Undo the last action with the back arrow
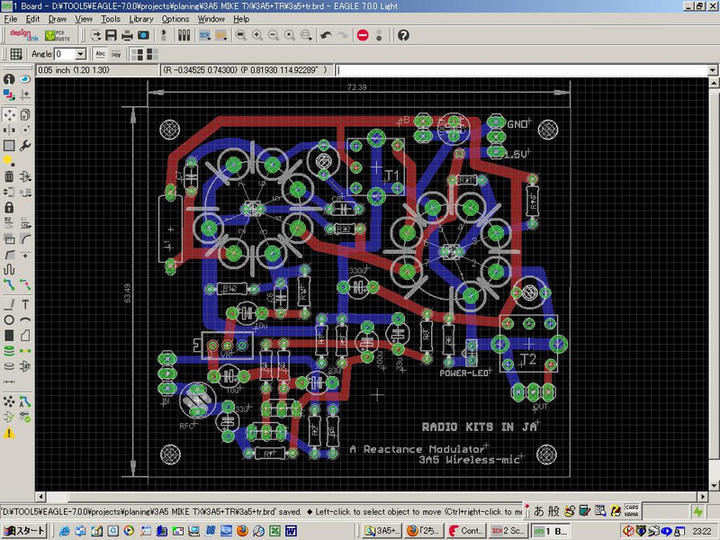Image resolution: width=720 pixels, height=540 pixels. click(326, 35)
